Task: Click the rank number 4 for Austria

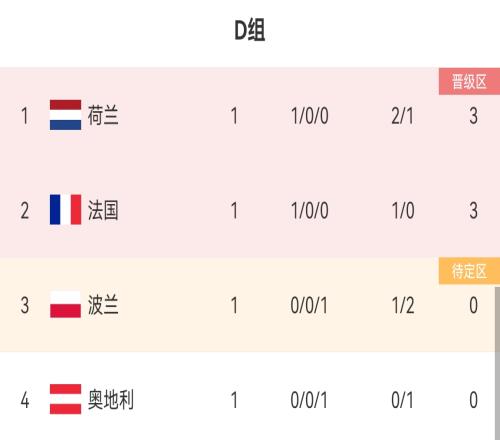Action: click(25, 400)
